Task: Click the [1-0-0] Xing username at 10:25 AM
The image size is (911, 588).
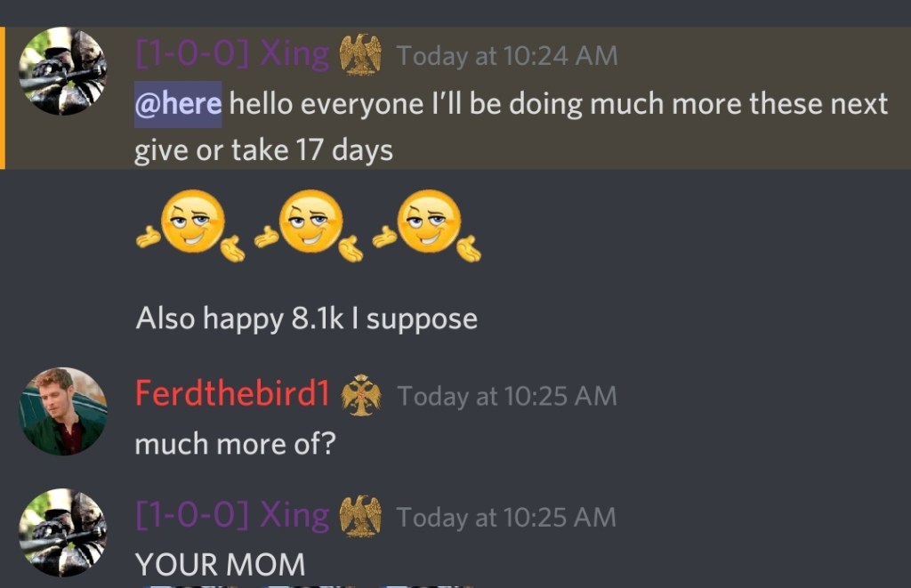Action: pyautogui.click(x=232, y=515)
